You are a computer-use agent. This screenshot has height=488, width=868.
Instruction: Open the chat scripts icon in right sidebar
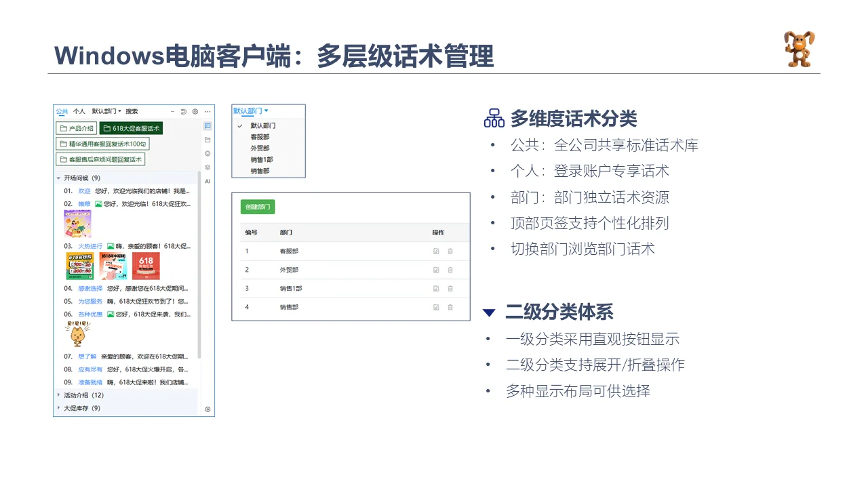click(208, 126)
